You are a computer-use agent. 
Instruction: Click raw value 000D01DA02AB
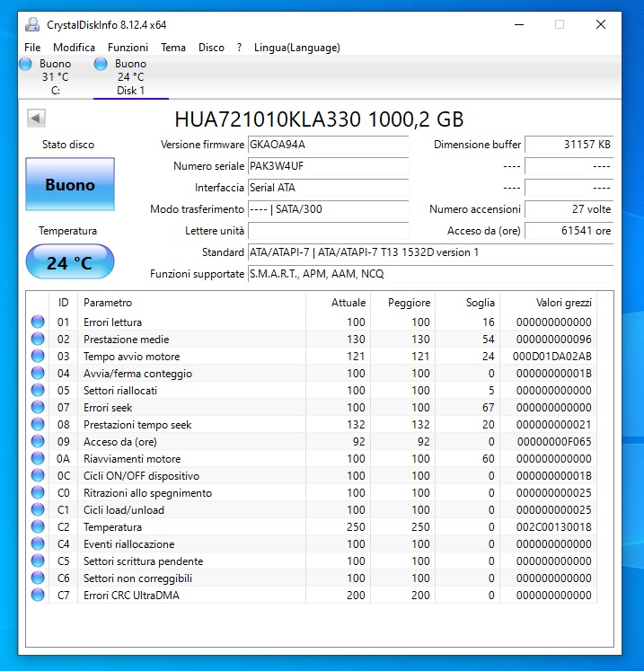(552, 356)
